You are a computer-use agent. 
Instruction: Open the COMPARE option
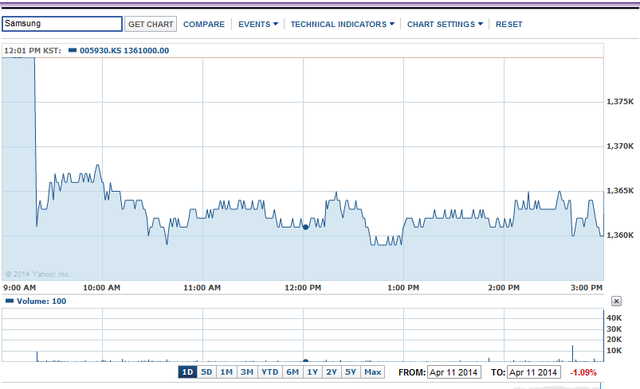pyautogui.click(x=204, y=24)
